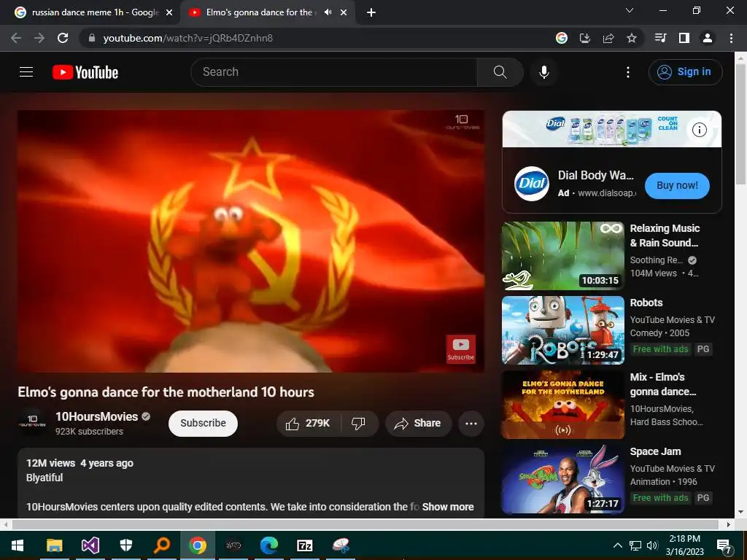Screen dimensions: 747x560
Task: Open notification center in taskbar
Action: click(x=724, y=546)
